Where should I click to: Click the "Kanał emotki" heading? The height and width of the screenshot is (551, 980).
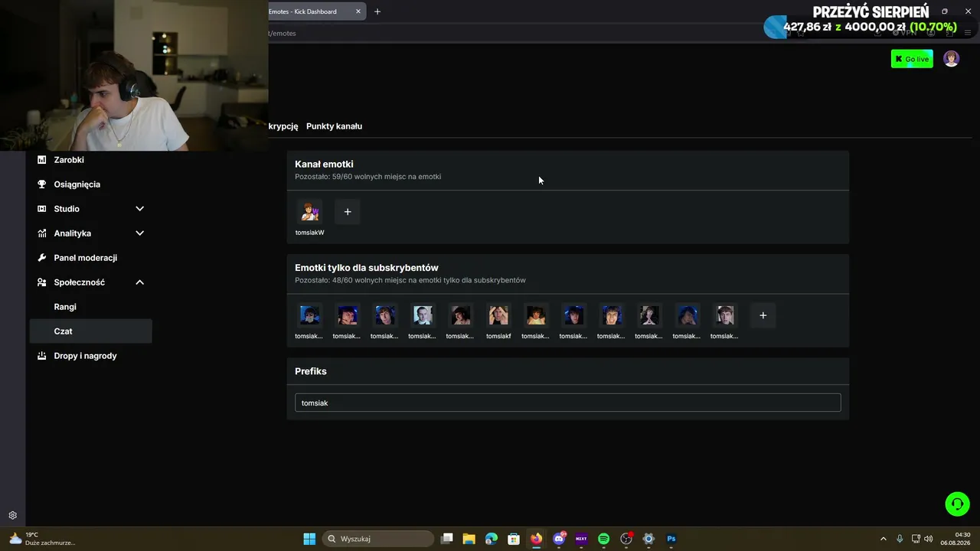coord(324,164)
